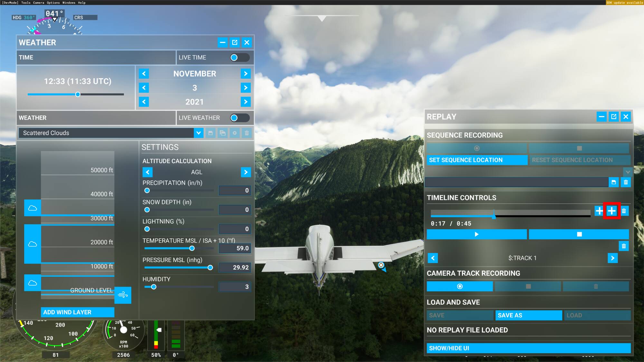Advance month past November with right arrow

tap(246, 74)
